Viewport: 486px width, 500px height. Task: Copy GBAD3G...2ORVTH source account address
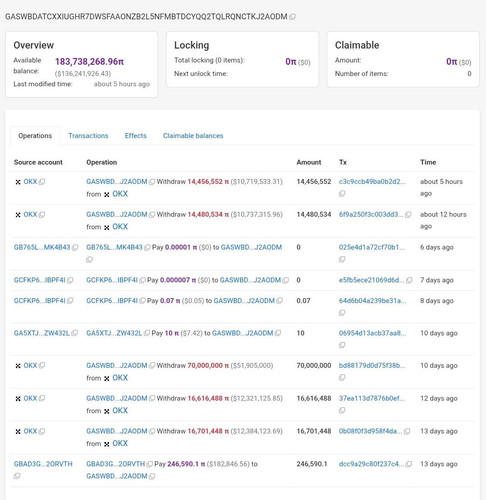pos(17,476)
